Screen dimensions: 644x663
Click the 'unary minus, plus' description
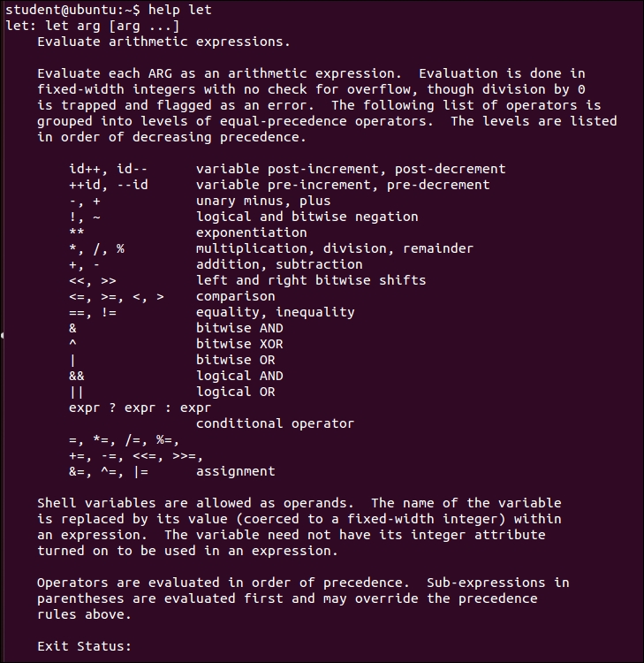click(263, 201)
